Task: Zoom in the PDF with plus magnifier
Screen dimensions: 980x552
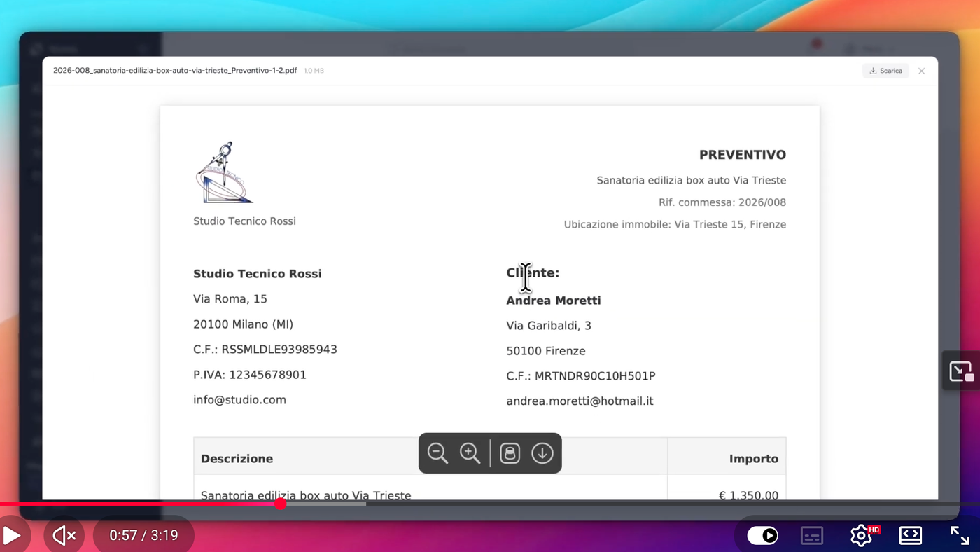Action: [470, 453]
